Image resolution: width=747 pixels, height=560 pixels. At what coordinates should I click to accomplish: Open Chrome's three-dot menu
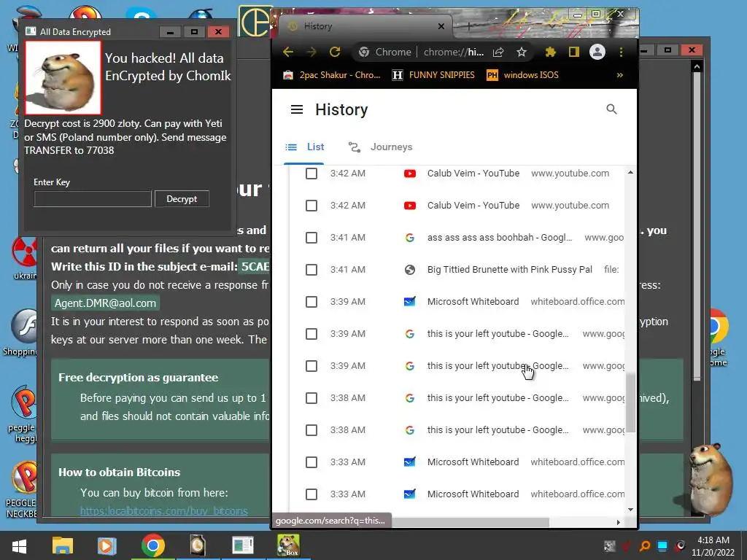(622, 52)
